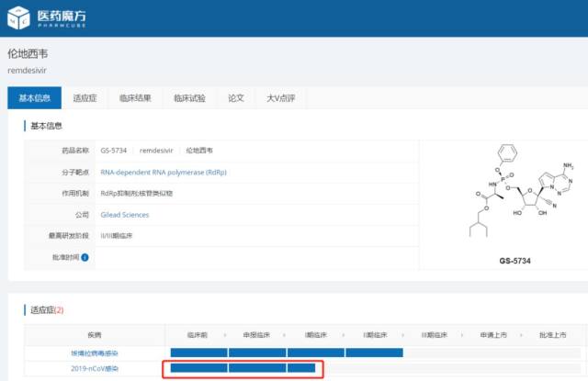Viewport: 588px width, 381px height.
Task: Click the 医药魔方 brand name text
Action: tap(62, 16)
